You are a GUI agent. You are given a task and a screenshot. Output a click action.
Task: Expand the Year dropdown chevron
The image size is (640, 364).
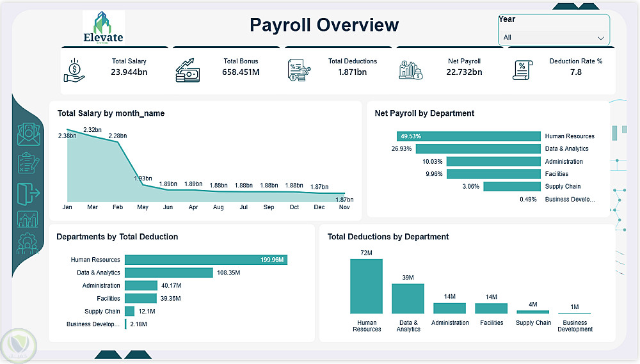[600, 38]
